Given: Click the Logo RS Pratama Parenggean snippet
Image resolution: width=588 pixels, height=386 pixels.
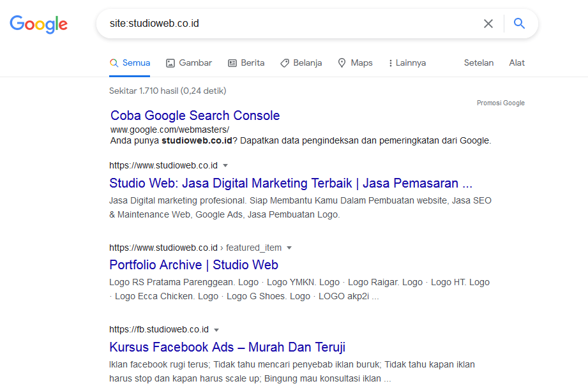Looking at the screenshot, I should [299, 289].
